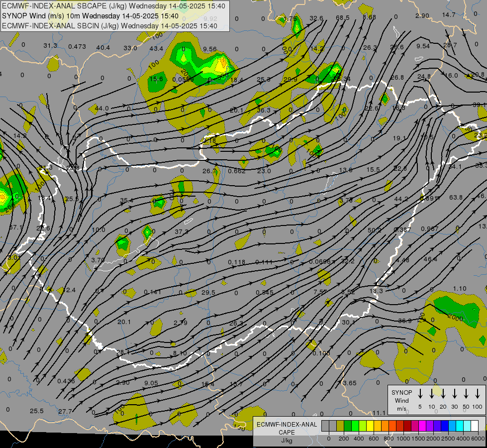Image resolution: width=487 pixels, height=448 pixels.
Task: Click the map value 18.3
Action: point(376,290)
